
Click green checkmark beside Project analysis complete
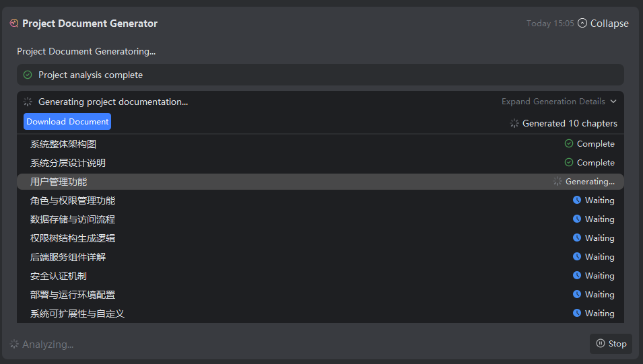[x=28, y=75]
